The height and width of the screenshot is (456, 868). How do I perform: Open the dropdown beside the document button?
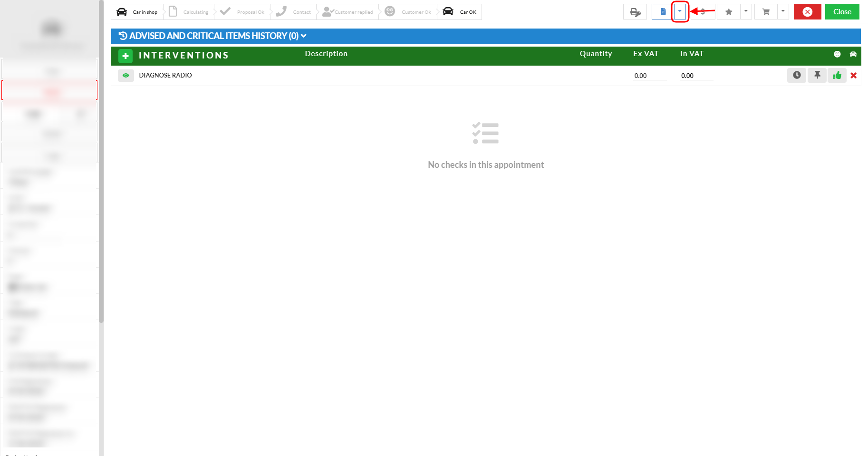pos(680,12)
